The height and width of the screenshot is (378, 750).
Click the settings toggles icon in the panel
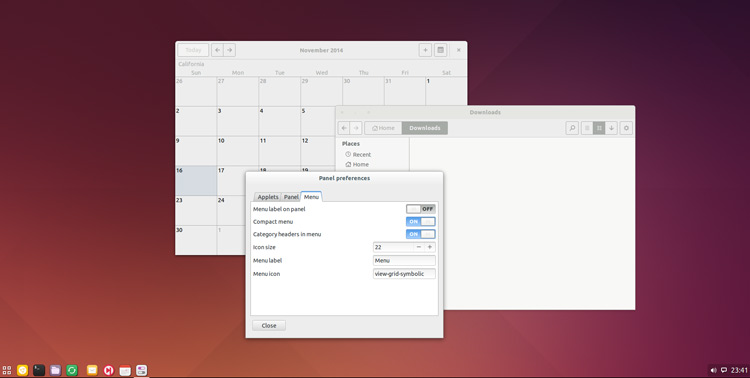click(x=141, y=370)
